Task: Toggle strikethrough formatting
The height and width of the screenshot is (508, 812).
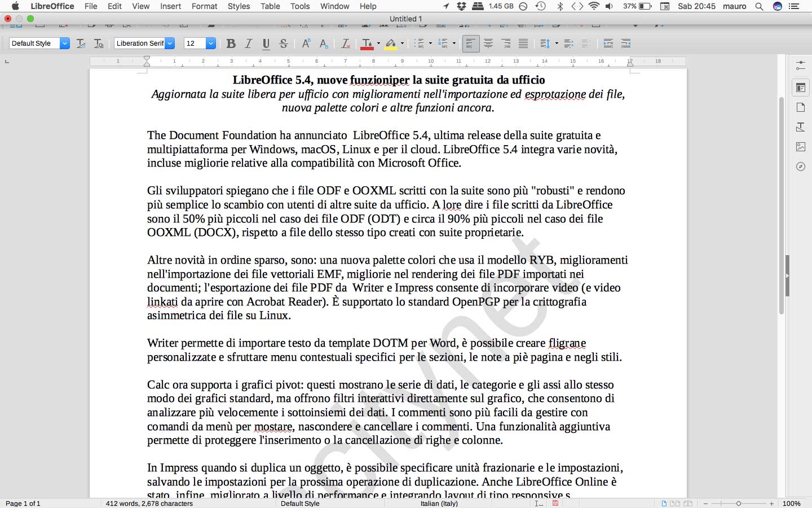Action: pos(284,43)
